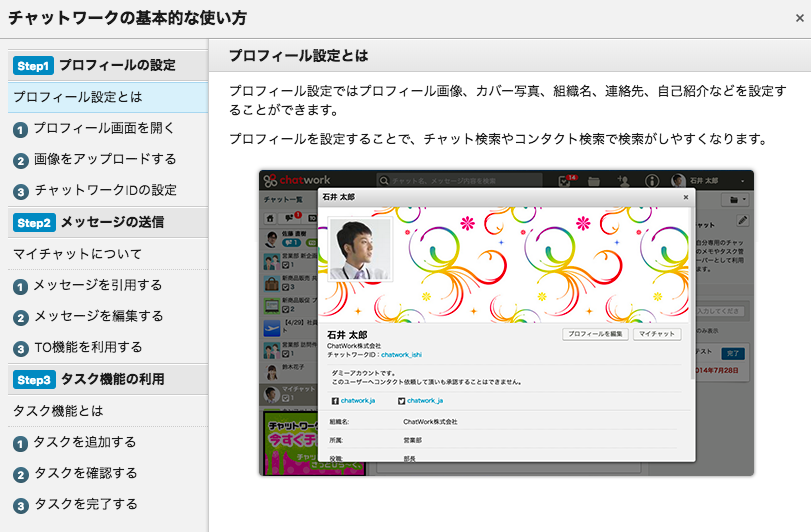The width and height of the screenshot is (811, 532).
Task: Open タスクを確認する step
Action: click(x=108, y=474)
